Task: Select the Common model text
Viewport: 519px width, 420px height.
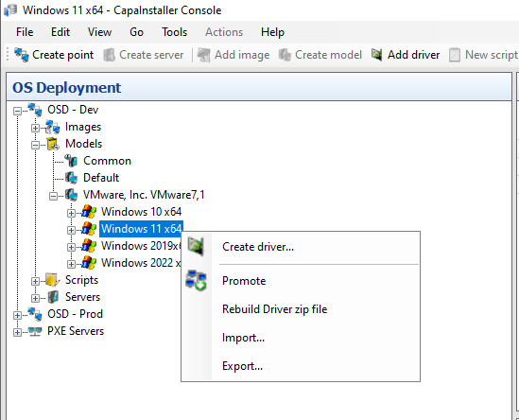Action: pyautogui.click(x=107, y=161)
